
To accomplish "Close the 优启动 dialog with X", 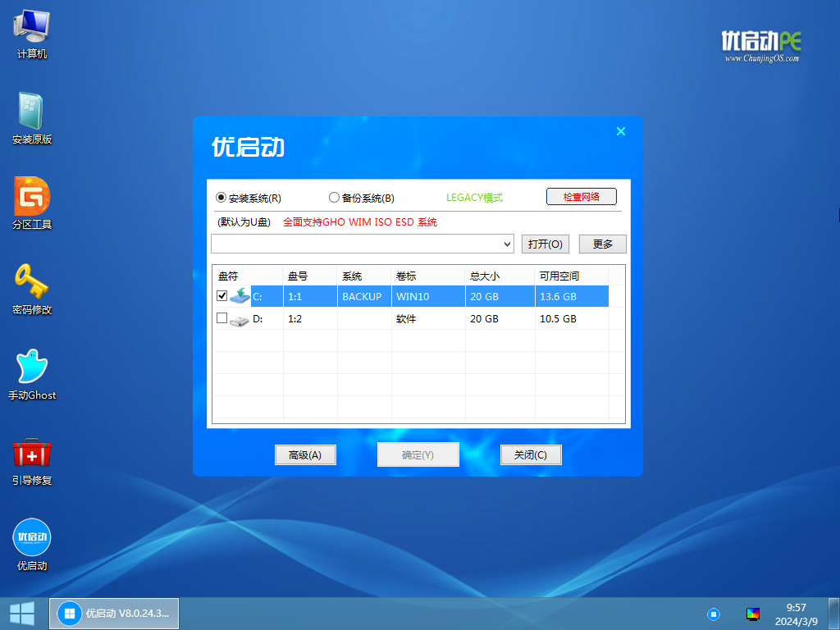I will pyautogui.click(x=621, y=131).
